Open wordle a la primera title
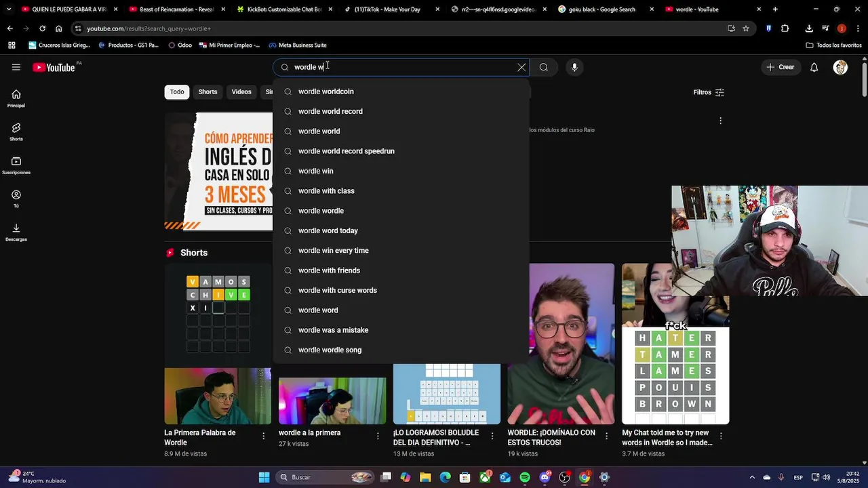 pos(309,433)
